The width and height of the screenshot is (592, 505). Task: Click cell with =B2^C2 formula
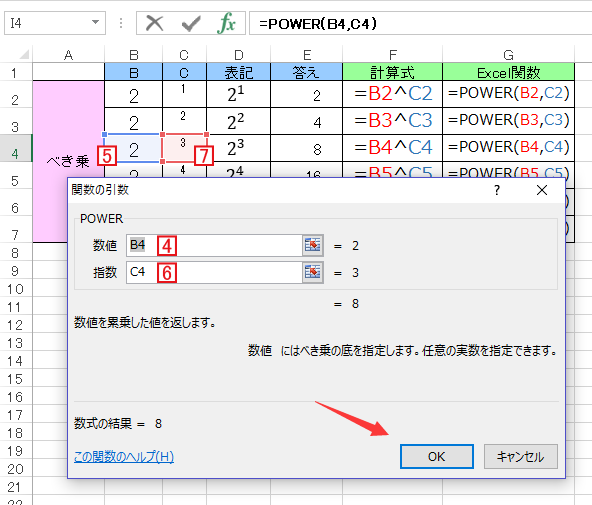click(x=393, y=94)
